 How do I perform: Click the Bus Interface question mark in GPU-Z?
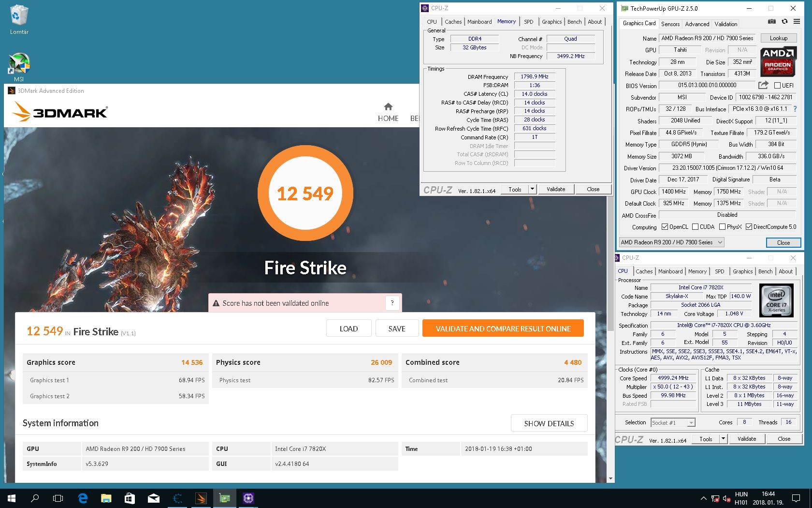coord(795,109)
